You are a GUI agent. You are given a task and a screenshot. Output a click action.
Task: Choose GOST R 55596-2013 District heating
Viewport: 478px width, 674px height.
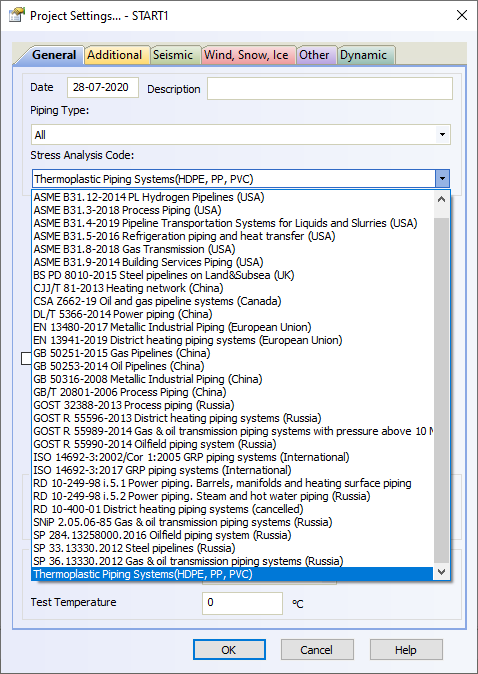(x=232, y=418)
